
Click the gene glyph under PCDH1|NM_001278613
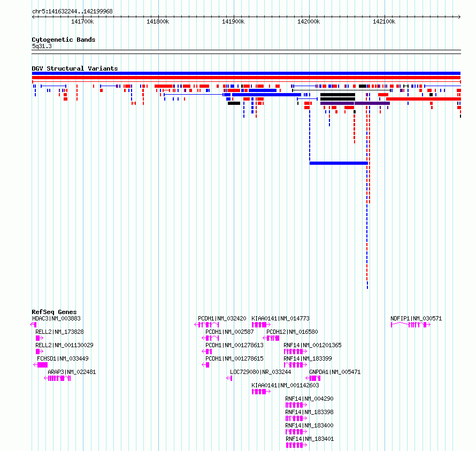coord(207,351)
